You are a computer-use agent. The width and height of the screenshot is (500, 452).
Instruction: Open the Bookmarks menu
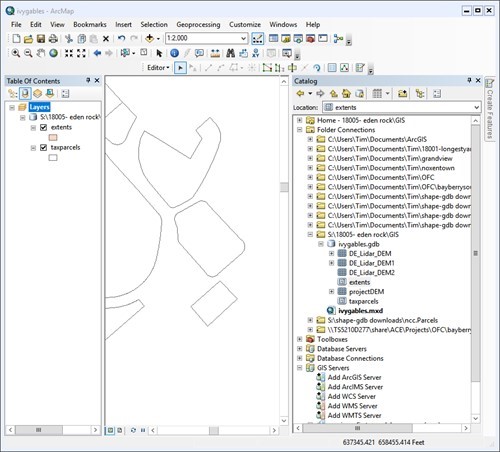tap(90, 24)
